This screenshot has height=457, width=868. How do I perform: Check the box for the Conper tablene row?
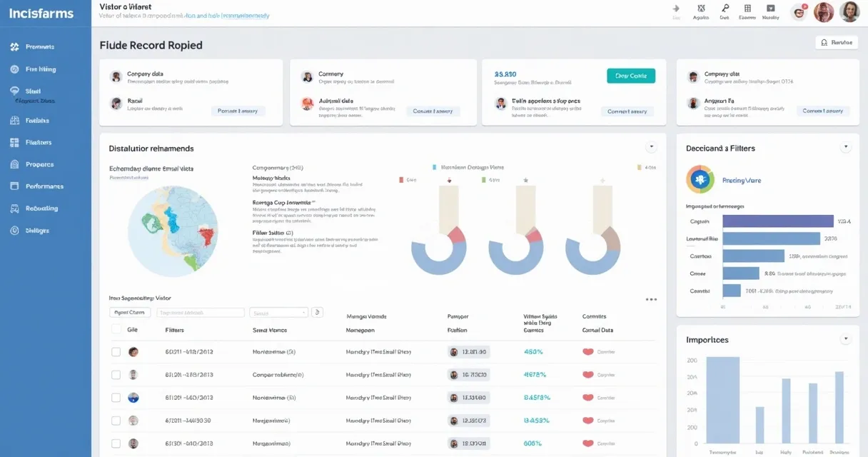click(116, 374)
